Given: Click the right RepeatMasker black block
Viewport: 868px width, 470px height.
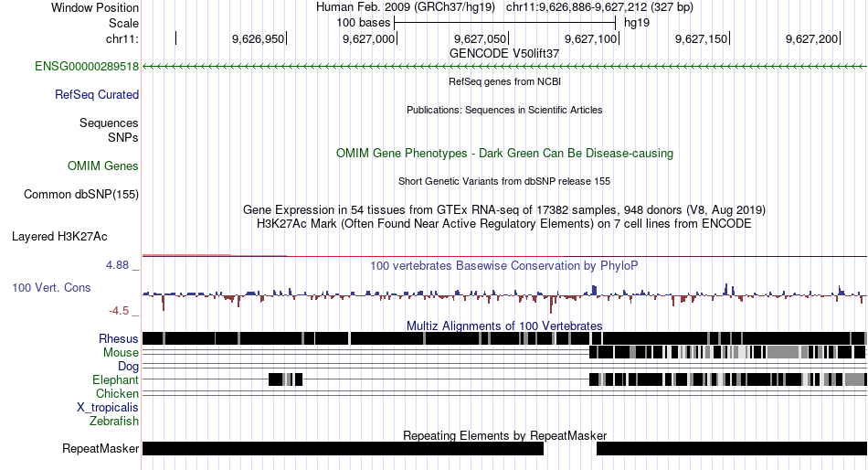Looking at the screenshot, I should tap(731, 448).
